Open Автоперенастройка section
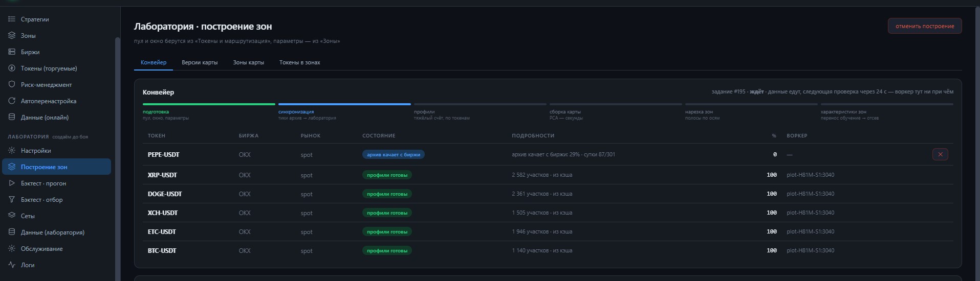 coord(56,101)
